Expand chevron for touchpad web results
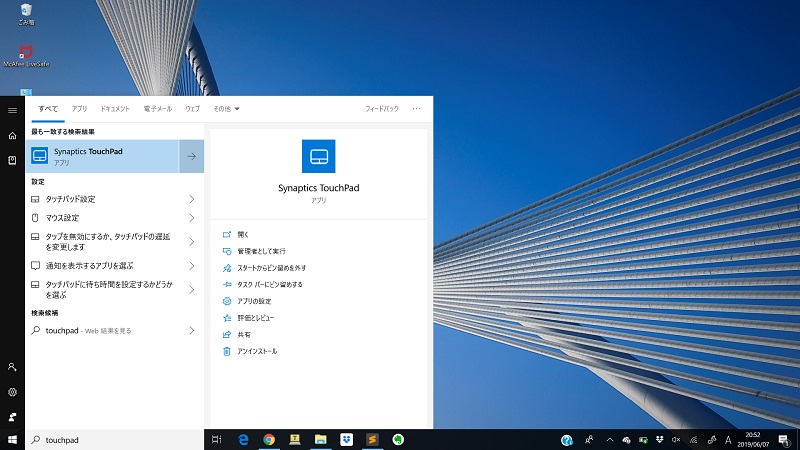Viewport: 800px width, 450px height. (x=191, y=331)
